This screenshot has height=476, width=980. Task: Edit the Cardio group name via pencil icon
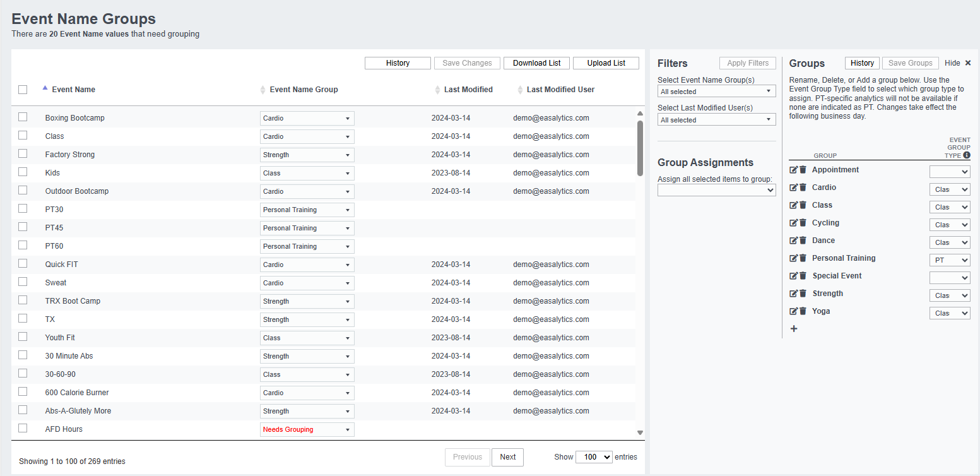point(793,187)
